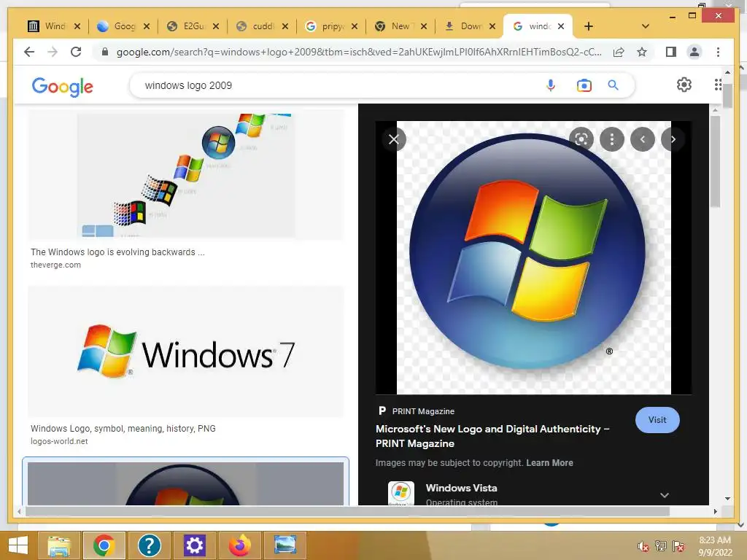Screen dimensions: 747x560
Task: Open a new browser tab
Action: tap(589, 26)
